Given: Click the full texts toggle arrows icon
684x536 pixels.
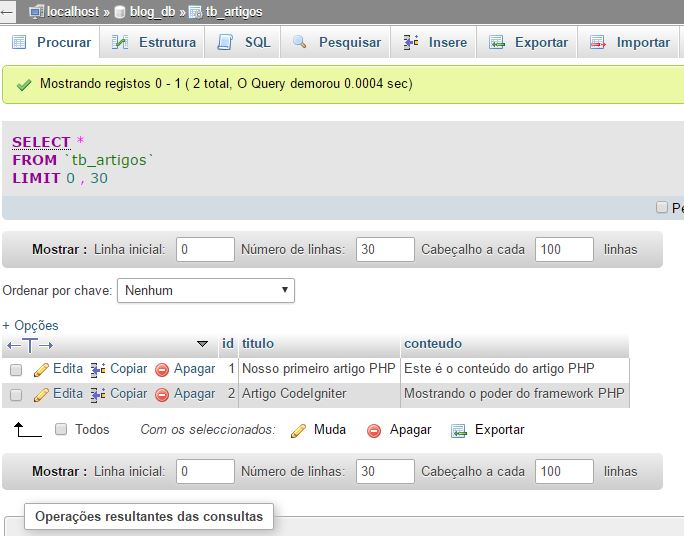Looking at the screenshot, I should (x=30, y=345).
